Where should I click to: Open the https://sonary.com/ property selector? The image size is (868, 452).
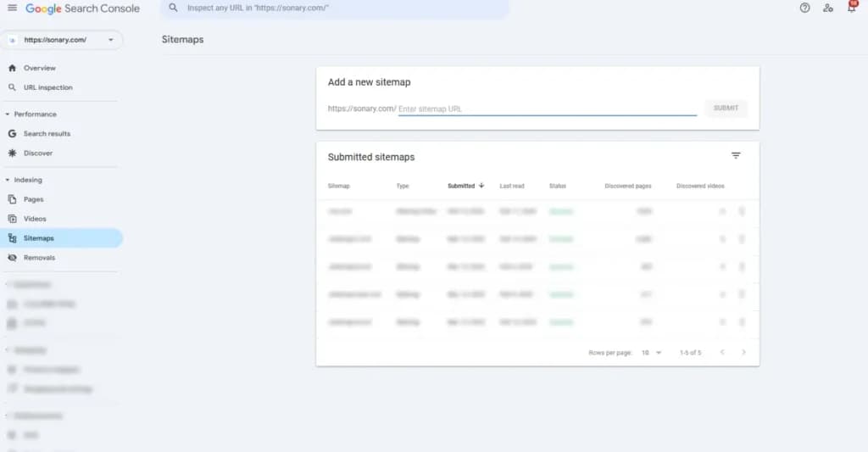(62, 40)
